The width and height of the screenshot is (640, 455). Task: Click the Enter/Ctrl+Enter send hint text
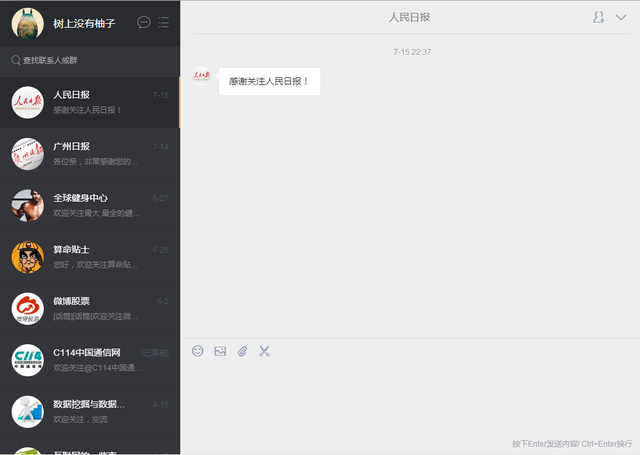point(572,444)
